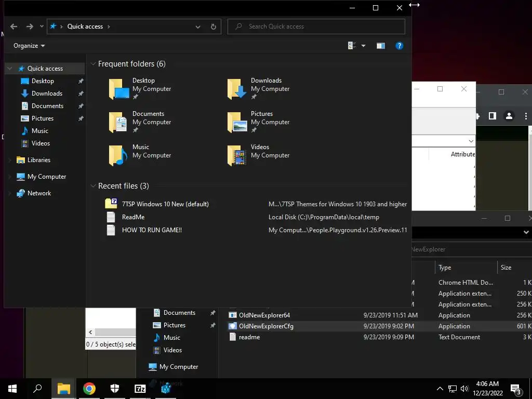Go forward using the forward arrow
This screenshot has height=399, width=532.
click(30, 26)
